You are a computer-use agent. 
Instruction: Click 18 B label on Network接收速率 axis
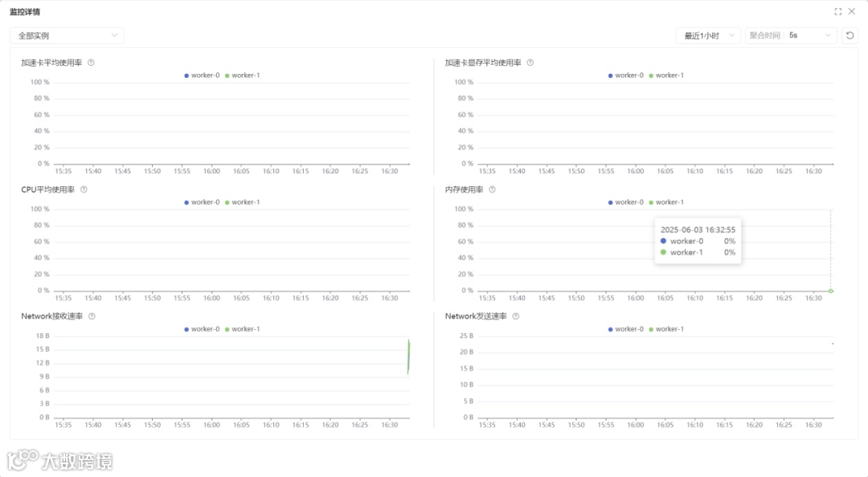coord(43,336)
